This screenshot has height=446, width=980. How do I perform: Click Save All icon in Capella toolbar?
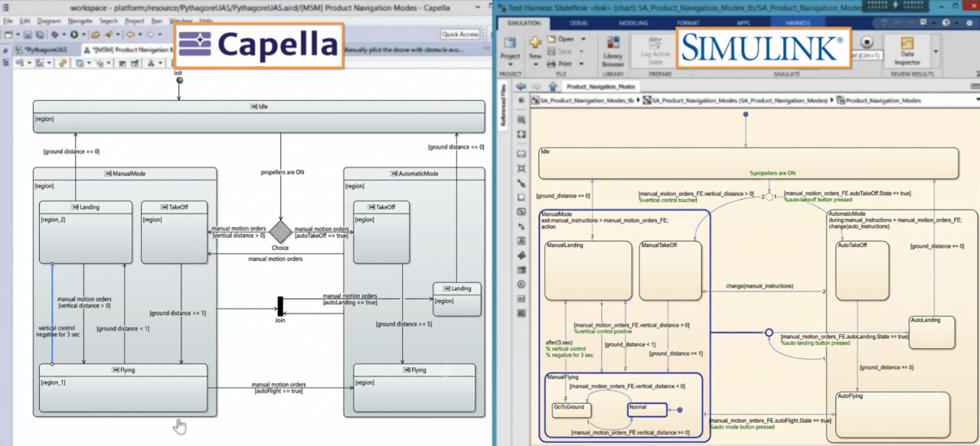coord(40,34)
